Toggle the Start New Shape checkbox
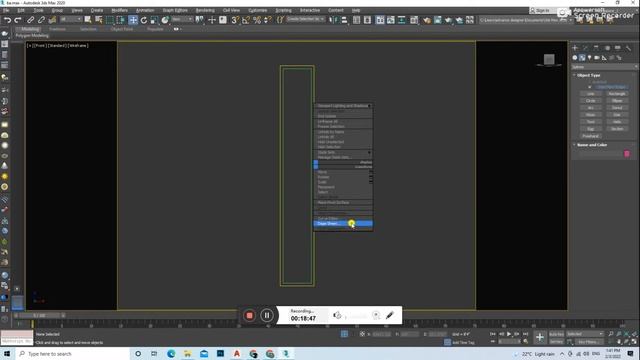This screenshot has width=640, height=360. (x=589, y=87)
